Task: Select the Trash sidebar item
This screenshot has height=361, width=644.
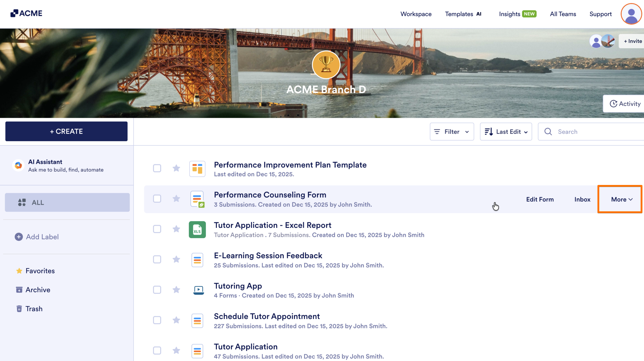Action: [x=34, y=308]
